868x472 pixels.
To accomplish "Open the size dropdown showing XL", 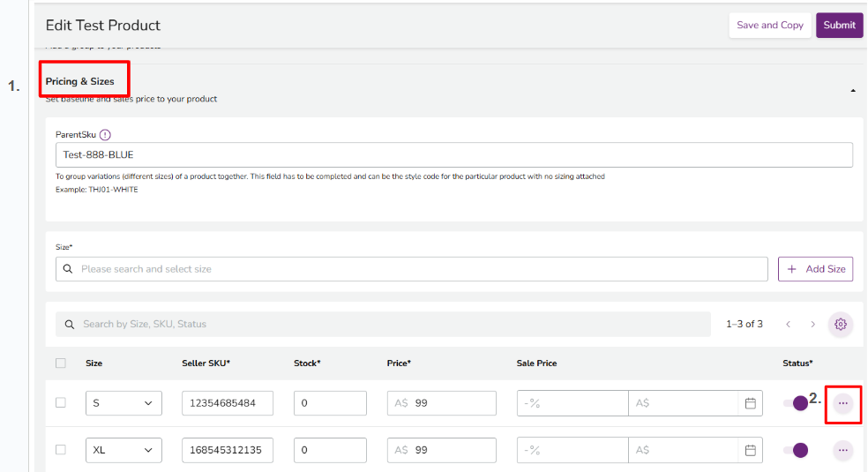I will (x=123, y=450).
